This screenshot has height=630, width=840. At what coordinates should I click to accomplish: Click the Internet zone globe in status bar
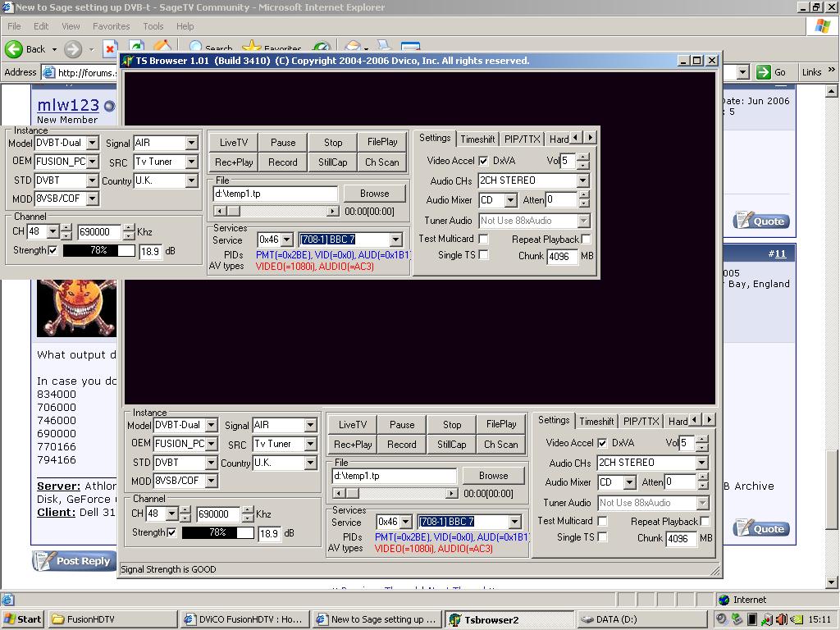[724, 600]
